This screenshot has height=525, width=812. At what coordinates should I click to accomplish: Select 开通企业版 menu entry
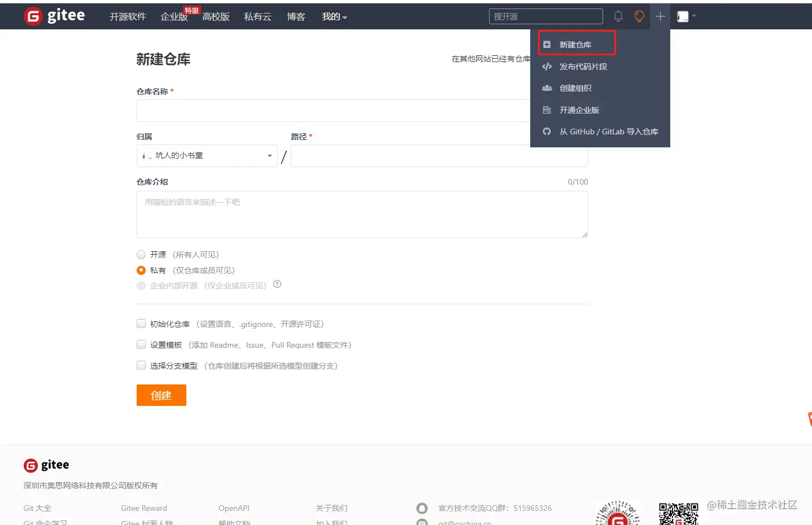click(x=579, y=110)
